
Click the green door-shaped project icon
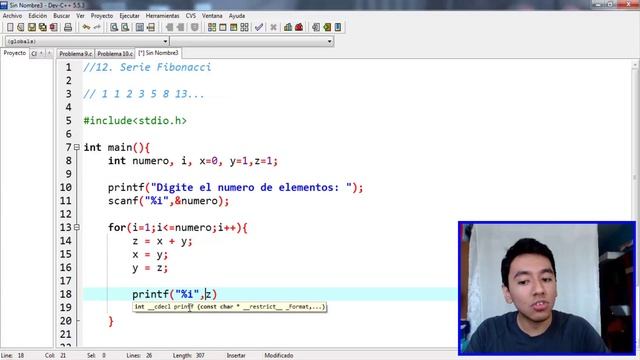click(327, 27)
